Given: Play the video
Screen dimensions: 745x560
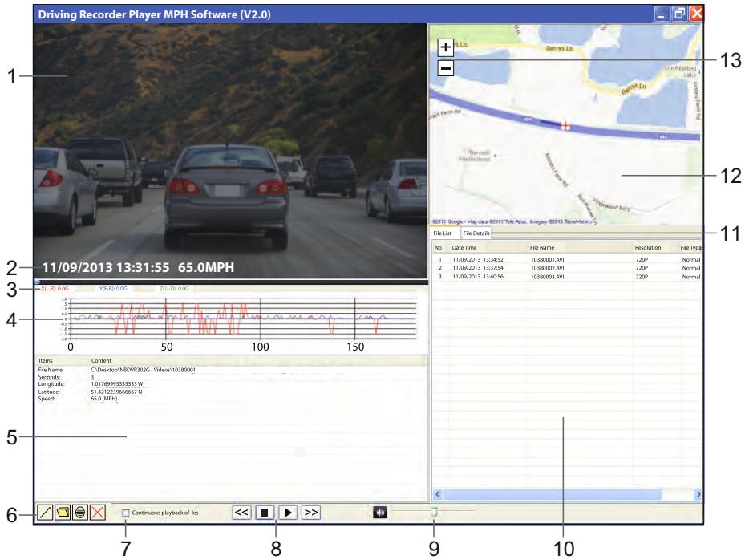Looking at the screenshot, I should [x=288, y=513].
